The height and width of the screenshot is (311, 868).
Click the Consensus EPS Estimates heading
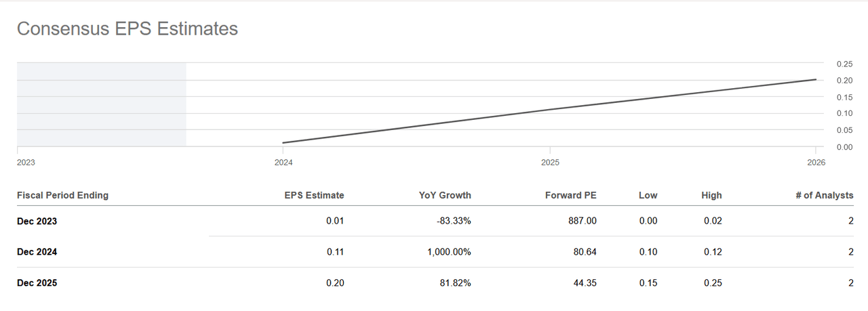(x=127, y=28)
